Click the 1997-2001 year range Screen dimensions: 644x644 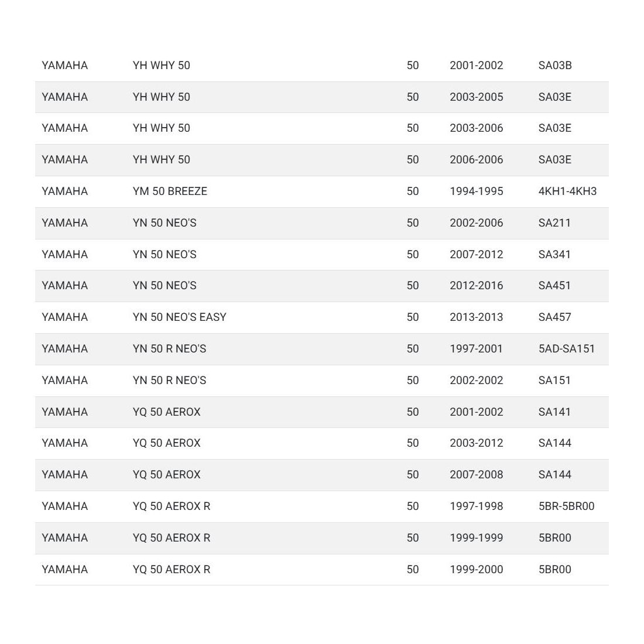(476, 349)
